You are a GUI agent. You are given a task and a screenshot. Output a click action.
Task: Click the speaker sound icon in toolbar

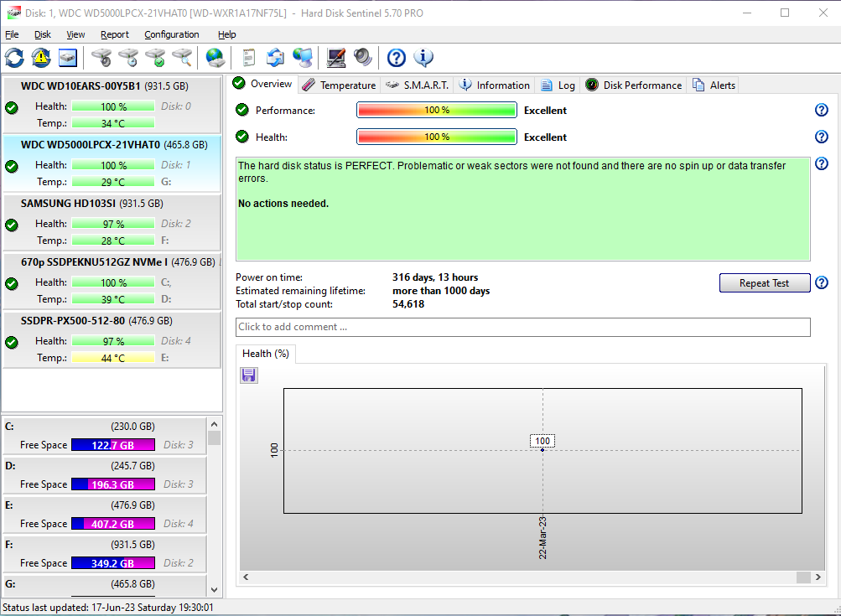363,57
